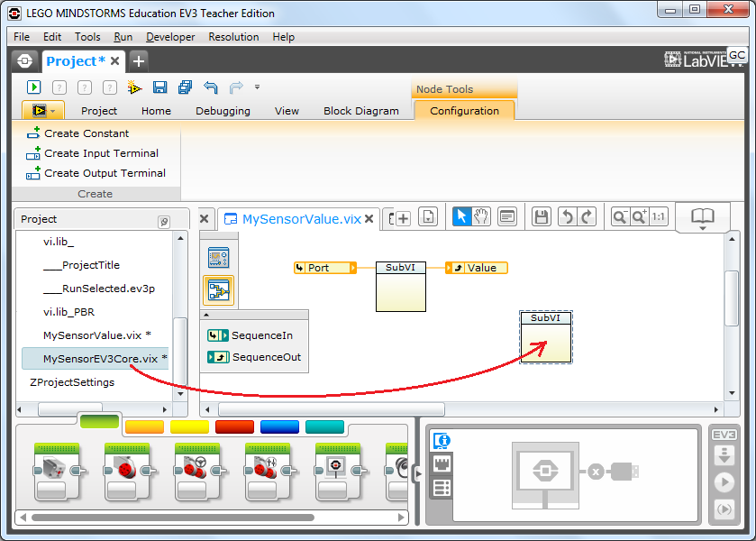Open the LabVIEW application menu dropdown button
The image size is (756, 541).
42,111
